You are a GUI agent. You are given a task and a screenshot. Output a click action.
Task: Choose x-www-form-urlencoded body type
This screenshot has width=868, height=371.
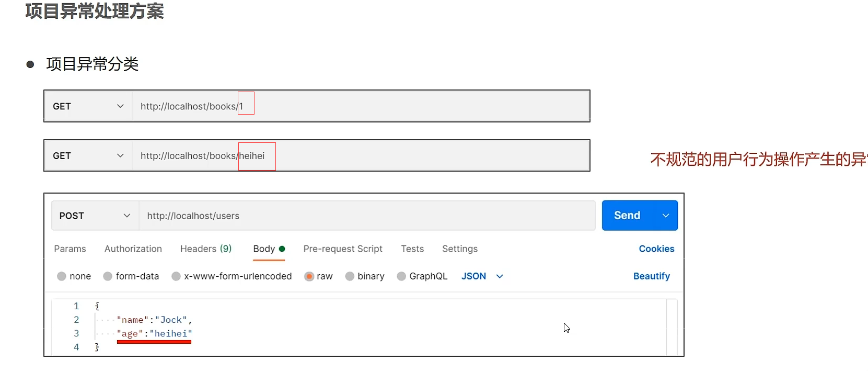176,276
